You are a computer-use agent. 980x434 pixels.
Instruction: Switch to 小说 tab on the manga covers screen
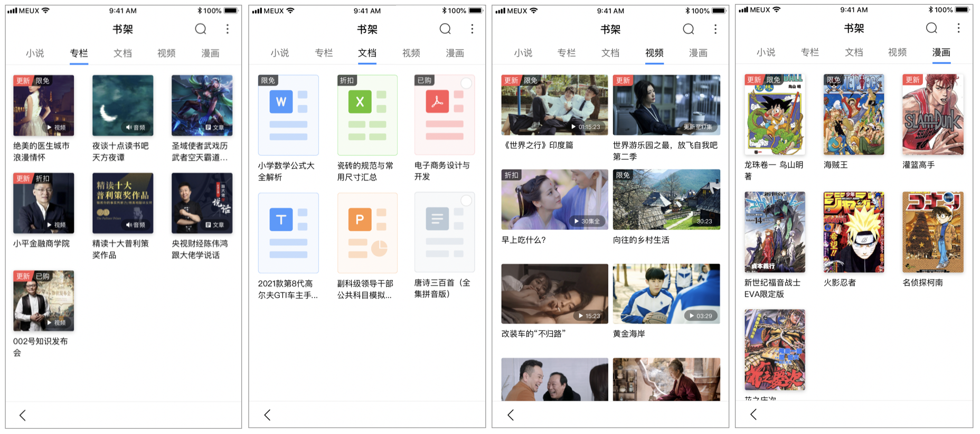[x=766, y=52]
